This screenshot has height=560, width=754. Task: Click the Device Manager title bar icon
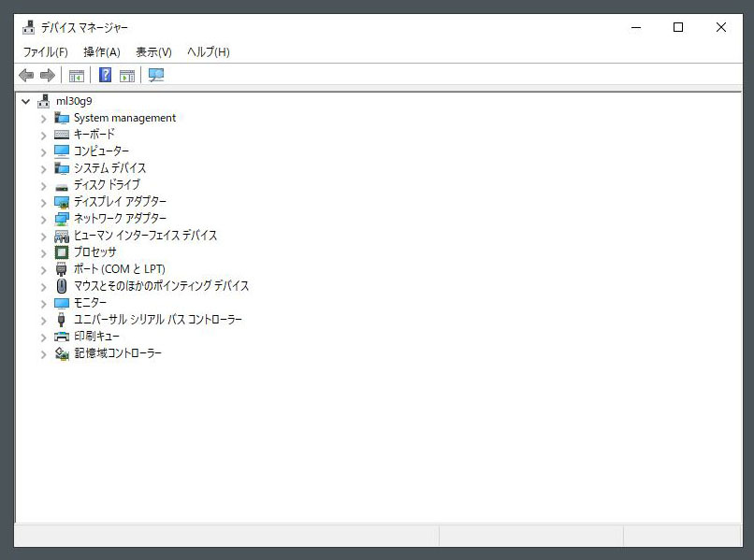pyautogui.click(x=29, y=27)
